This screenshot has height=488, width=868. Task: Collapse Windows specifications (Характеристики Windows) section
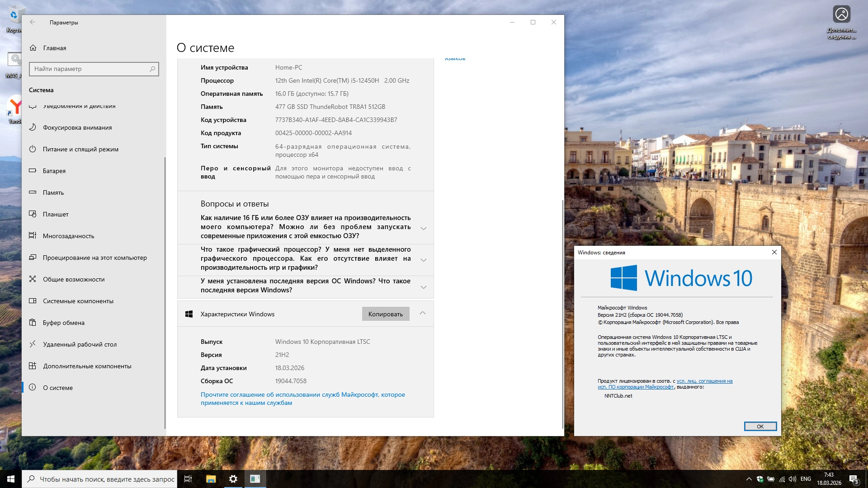click(422, 313)
